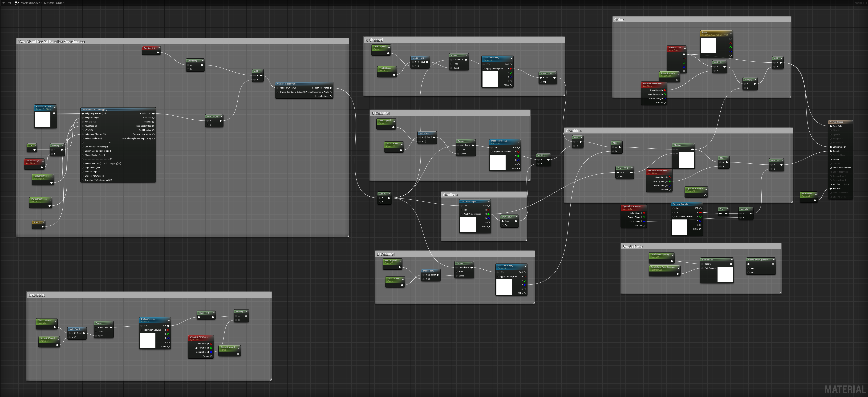868x397 pixels.
Task: Click the Heightmap Texture (T2d) input pin
Action: 83,113
